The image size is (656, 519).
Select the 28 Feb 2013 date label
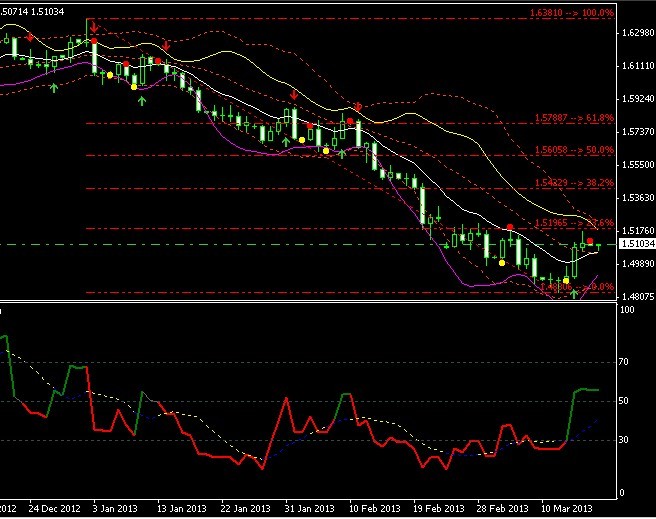click(x=502, y=509)
